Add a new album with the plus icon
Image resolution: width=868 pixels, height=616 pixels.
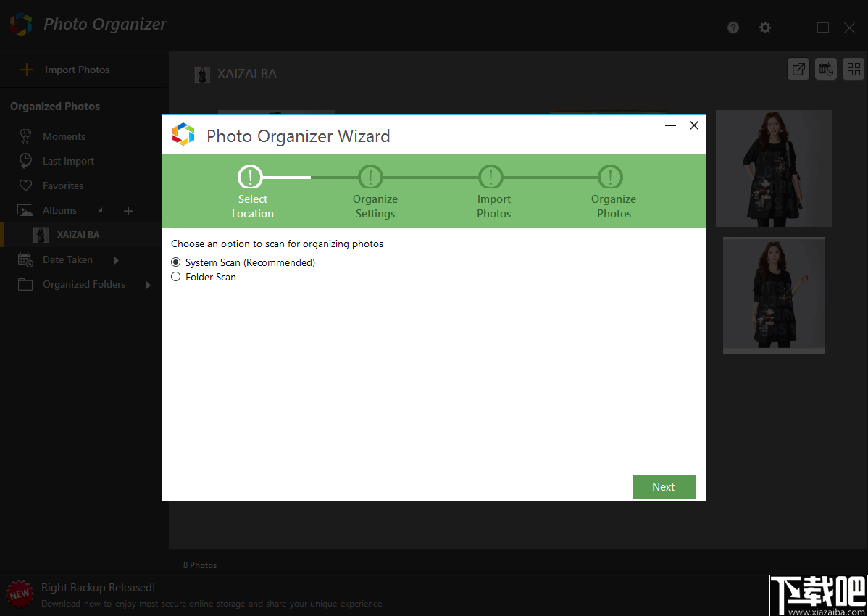coord(128,211)
